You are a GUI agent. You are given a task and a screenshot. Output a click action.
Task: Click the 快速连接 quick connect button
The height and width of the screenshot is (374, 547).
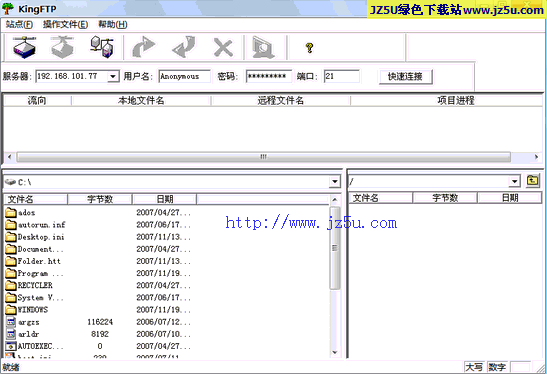405,76
